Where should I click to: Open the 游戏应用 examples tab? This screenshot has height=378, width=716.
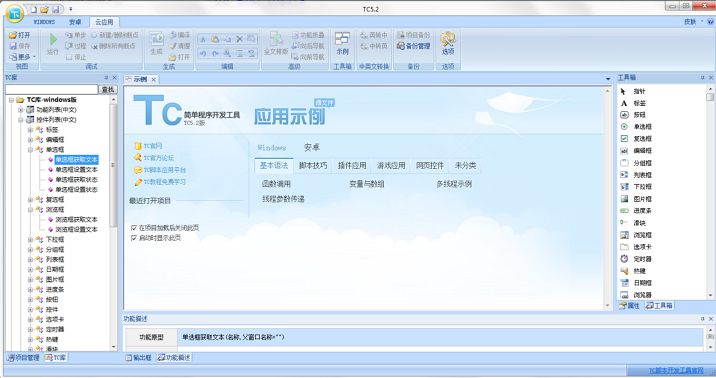391,165
